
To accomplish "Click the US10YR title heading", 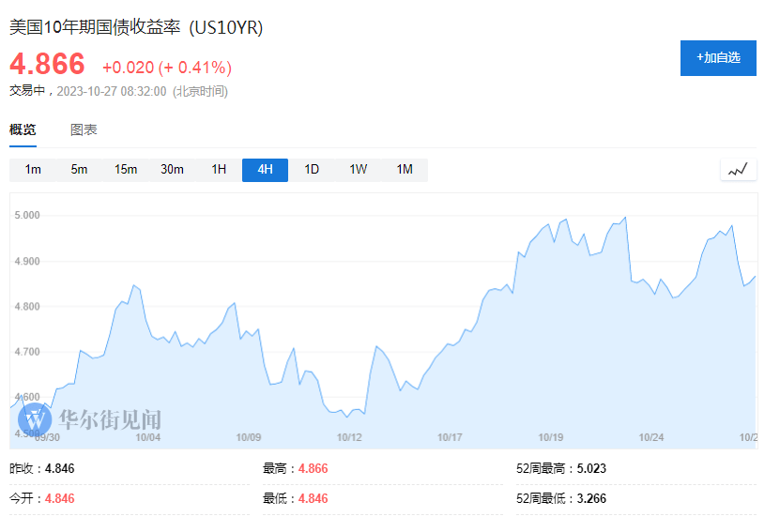I will pos(136,27).
